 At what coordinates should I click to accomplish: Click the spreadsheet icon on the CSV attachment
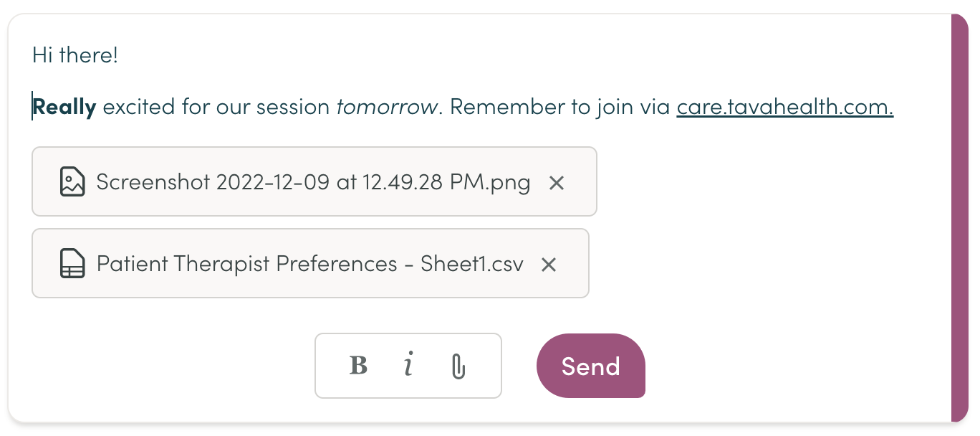pyautogui.click(x=72, y=264)
